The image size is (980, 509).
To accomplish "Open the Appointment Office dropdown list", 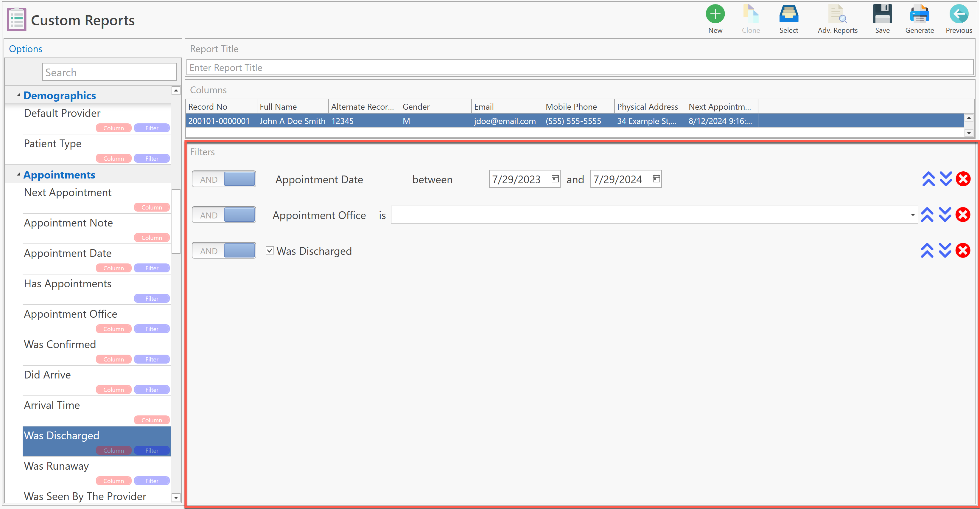I will 912,215.
